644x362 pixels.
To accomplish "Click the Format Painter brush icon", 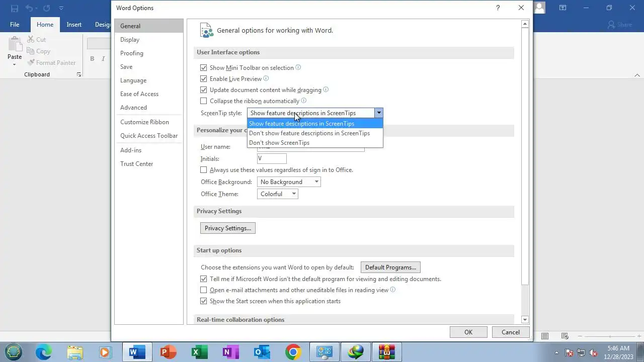I will 30,62.
